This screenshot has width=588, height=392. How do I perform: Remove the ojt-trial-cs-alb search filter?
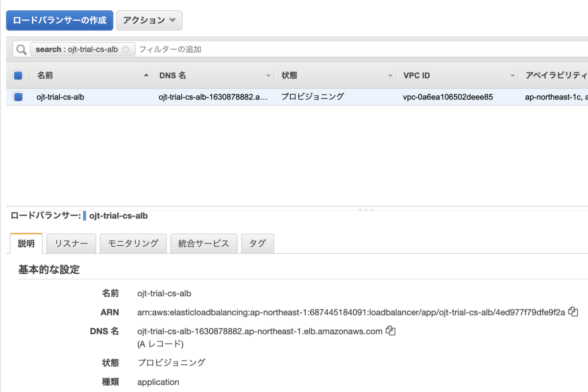126,49
